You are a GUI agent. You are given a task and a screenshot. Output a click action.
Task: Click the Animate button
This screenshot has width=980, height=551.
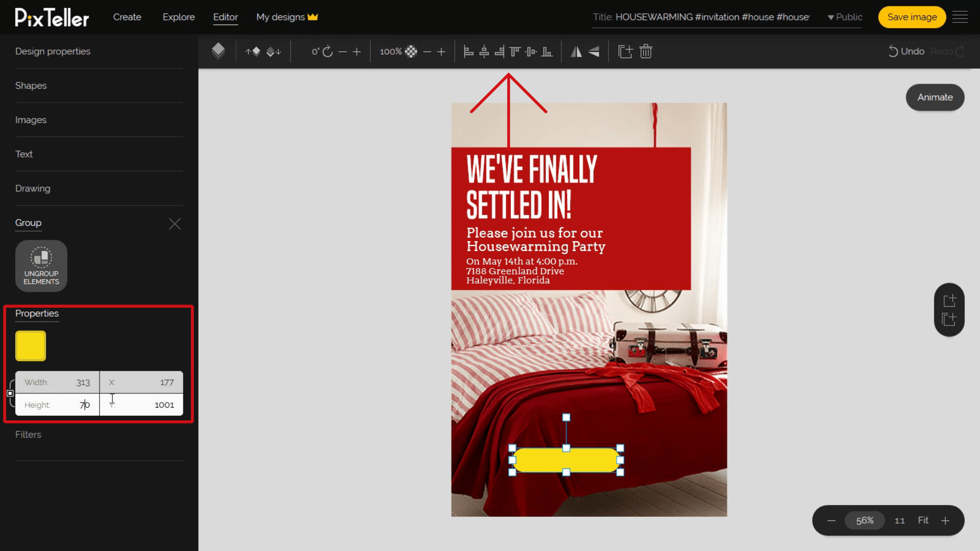935,97
